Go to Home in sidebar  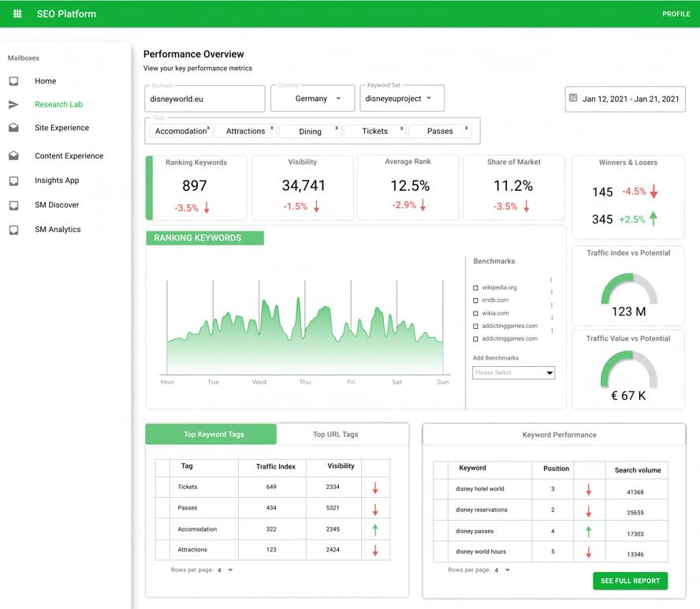coord(46,81)
